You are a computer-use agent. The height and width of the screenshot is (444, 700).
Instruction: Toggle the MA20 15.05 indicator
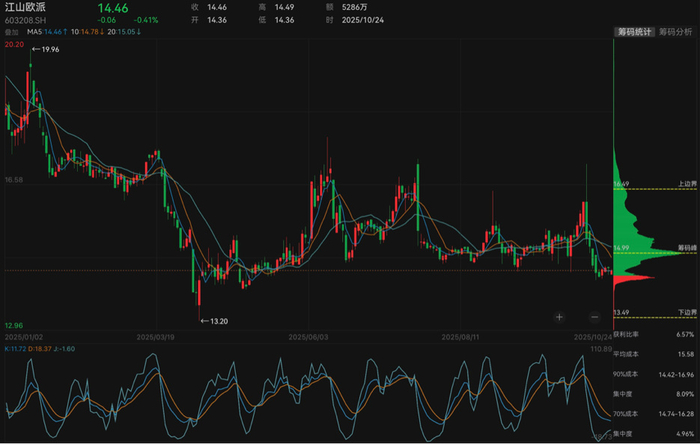(123, 32)
